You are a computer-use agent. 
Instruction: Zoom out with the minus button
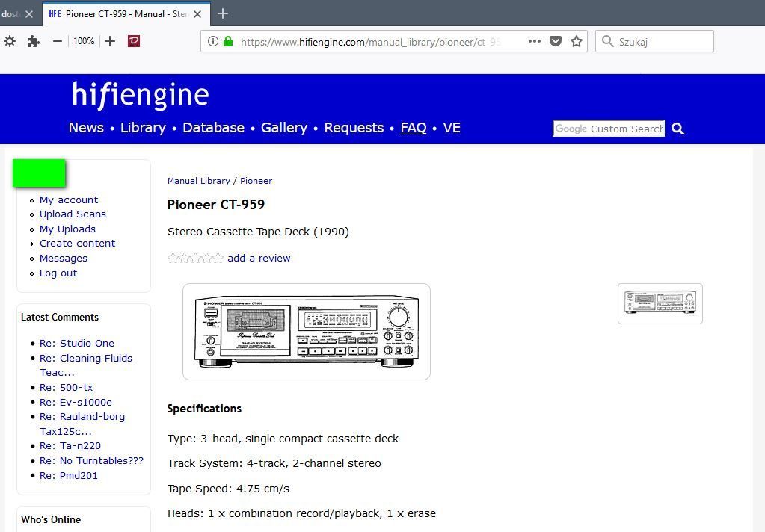[x=57, y=41]
